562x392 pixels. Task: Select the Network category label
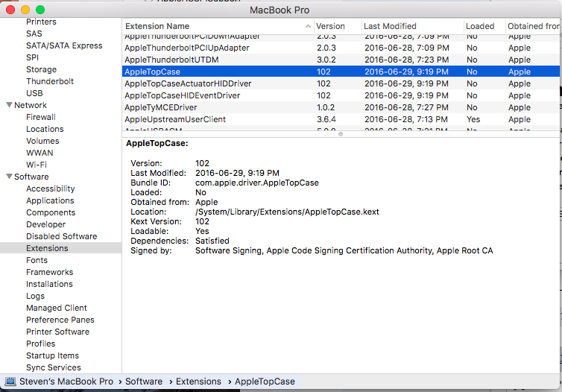coord(31,105)
